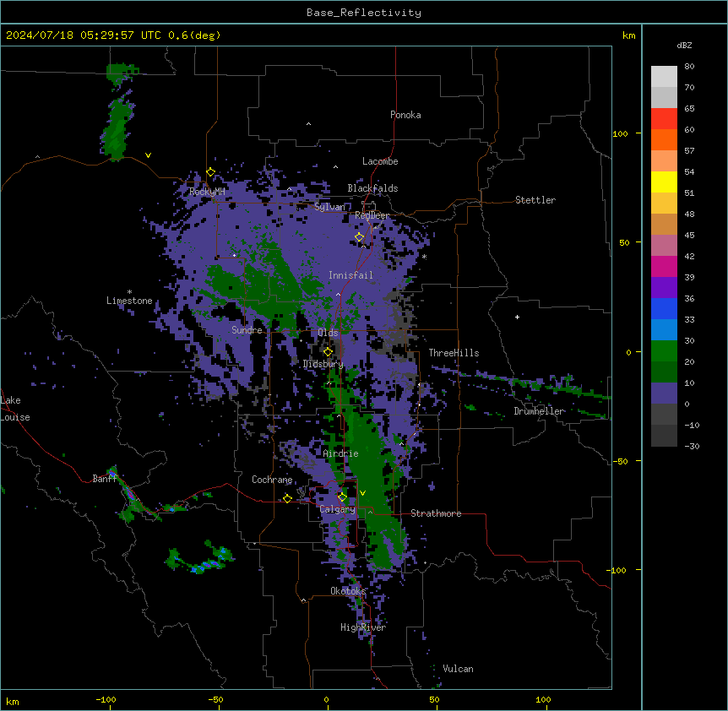Click the yellow diamond marker near RockyMH
This screenshot has width=728, height=711.
[x=211, y=172]
